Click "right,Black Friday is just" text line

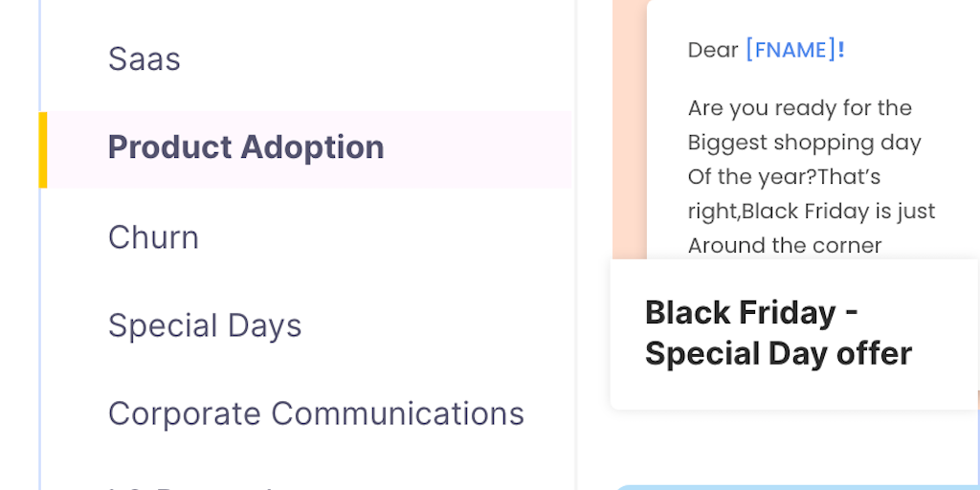(x=812, y=211)
